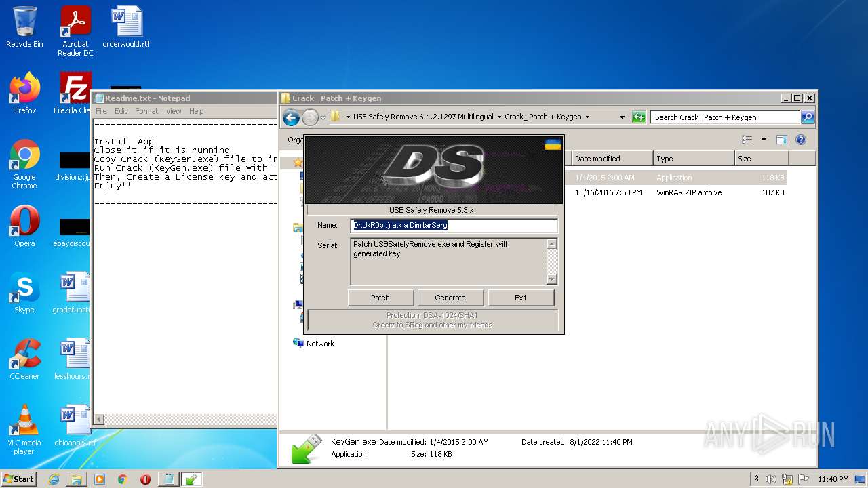Launch Acrobat Reader DC from desktop
This screenshot has width=868, height=488.
point(75,31)
